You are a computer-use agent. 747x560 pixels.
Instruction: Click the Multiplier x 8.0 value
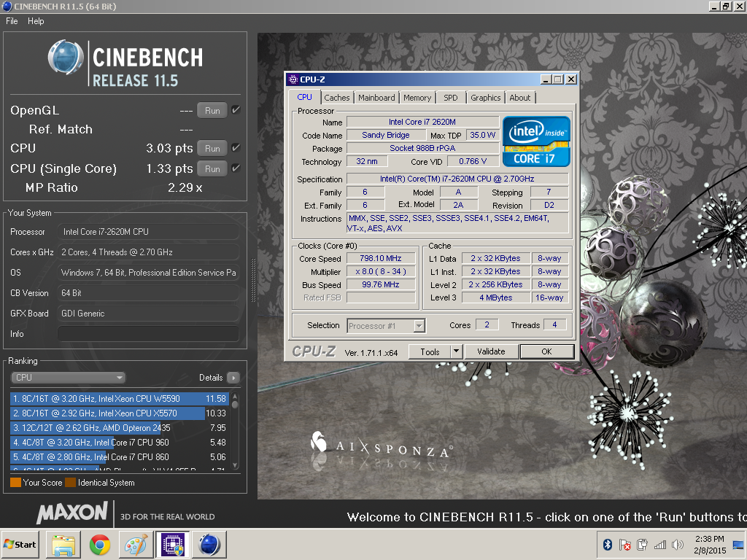(x=381, y=271)
